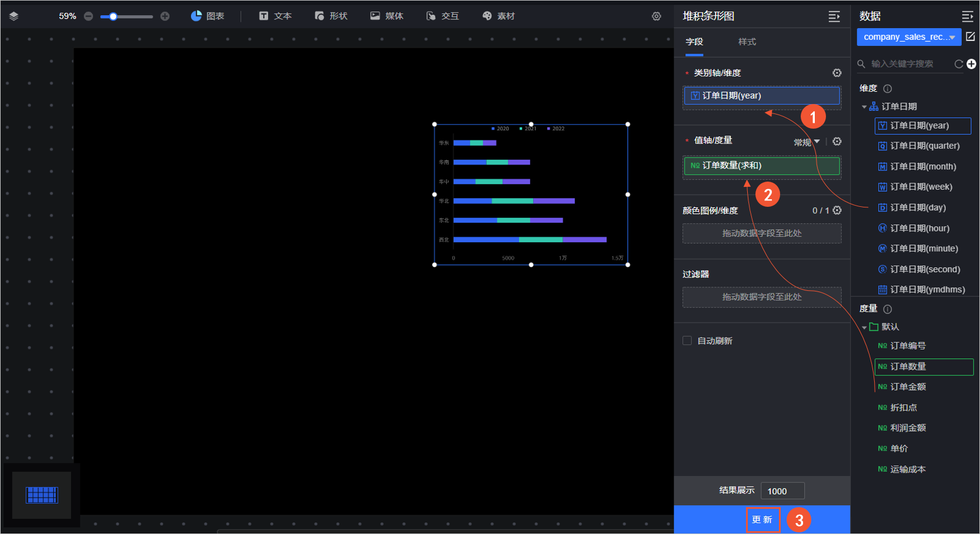Click the zoom in plus icon
Image resolution: width=980 pixels, height=540 pixels.
pos(165,16)
